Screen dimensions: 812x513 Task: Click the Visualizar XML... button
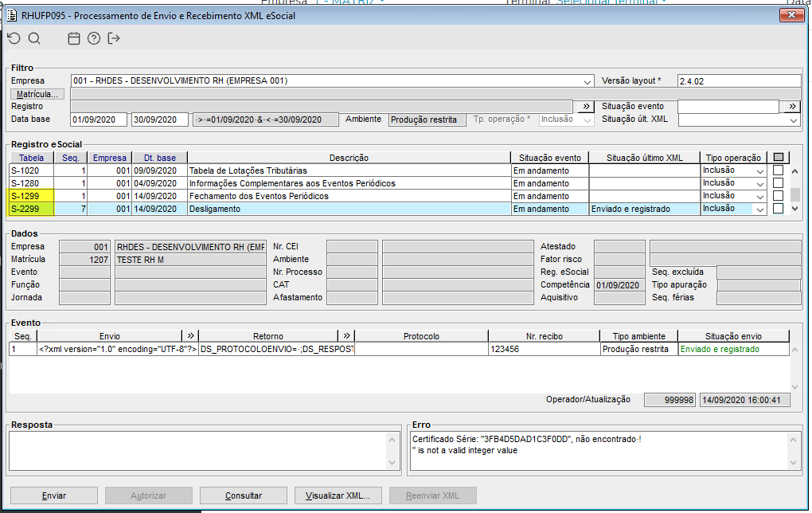point(338,495)
